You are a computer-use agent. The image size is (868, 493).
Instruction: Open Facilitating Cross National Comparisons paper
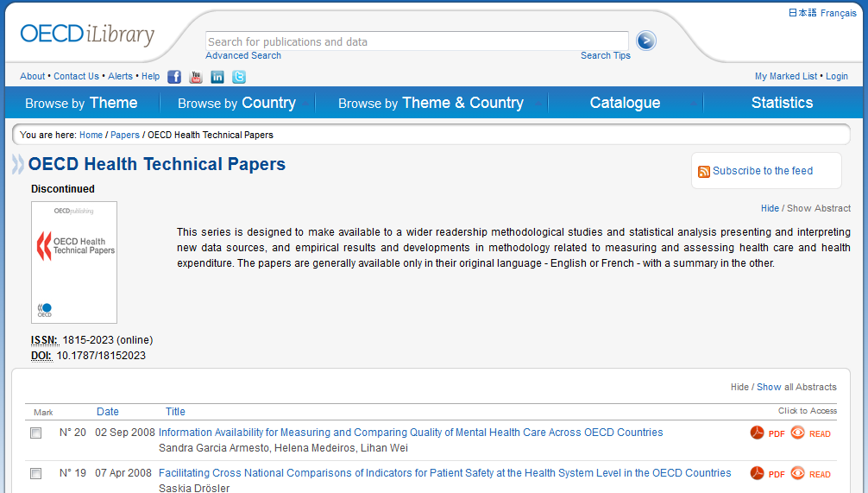pyautogui.click(x=444, y=473)
